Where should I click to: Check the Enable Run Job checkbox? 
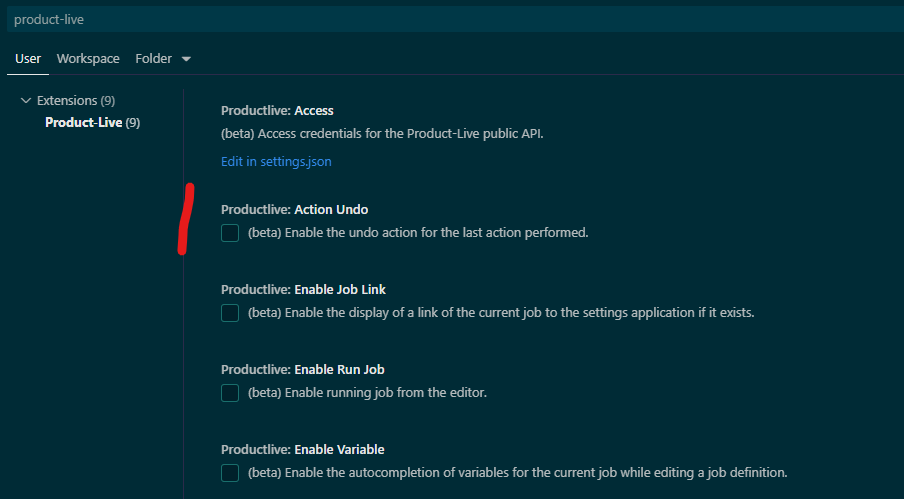coord(230,393)
